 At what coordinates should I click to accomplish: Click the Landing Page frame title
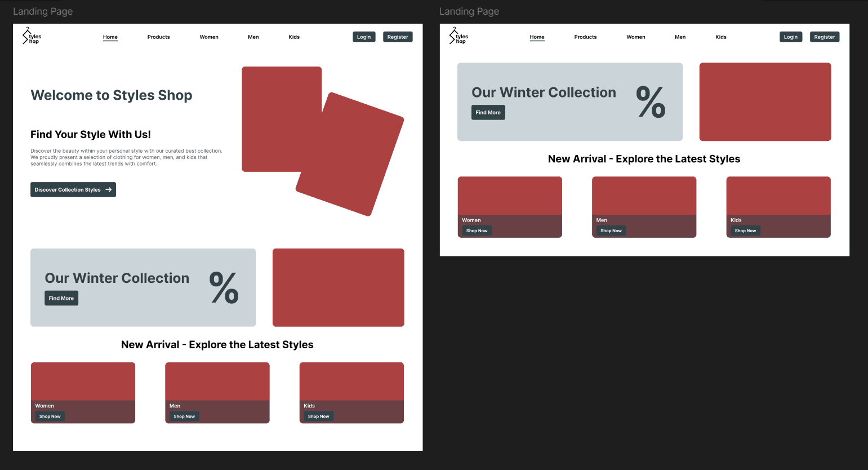pyautogui.click(x=42, y=11)
